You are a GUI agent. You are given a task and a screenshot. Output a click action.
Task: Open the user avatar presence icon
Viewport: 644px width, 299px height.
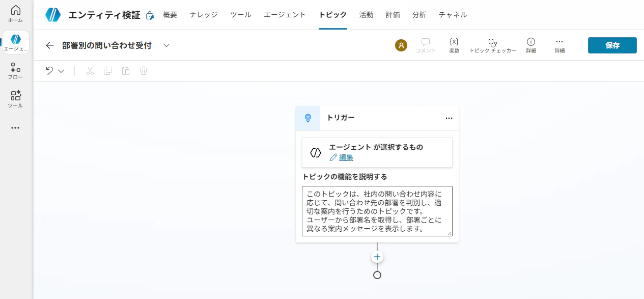401,45
